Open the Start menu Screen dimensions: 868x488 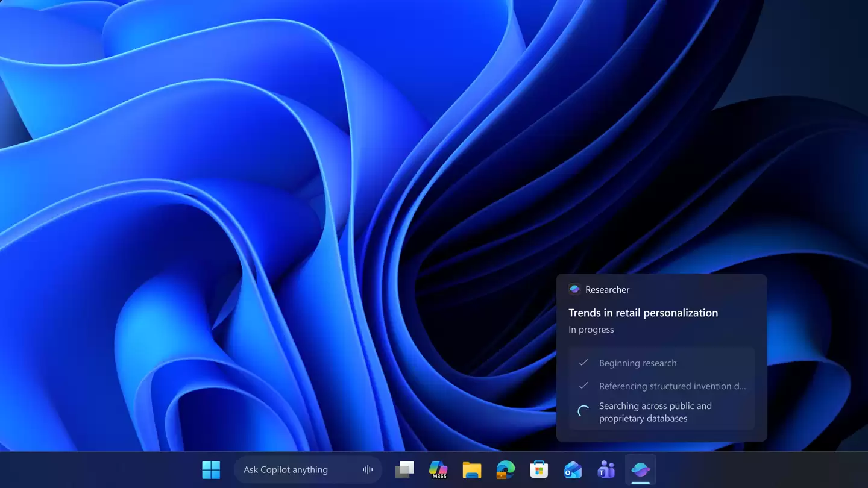point(211,469)
